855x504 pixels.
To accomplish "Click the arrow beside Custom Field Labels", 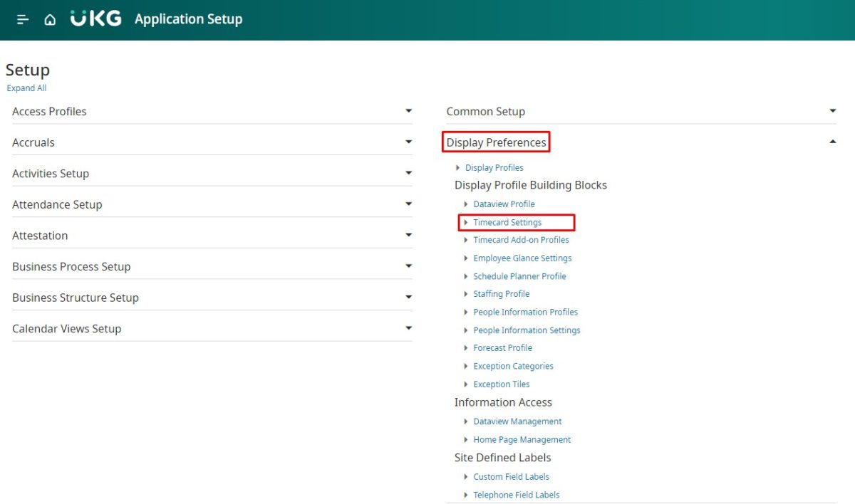I will click(x=466, y=477).
